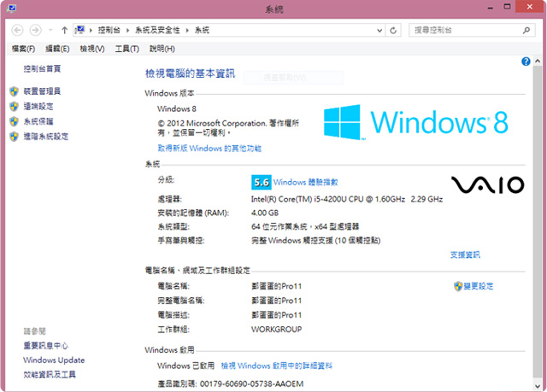The image size is (547, 392).
Task: Refresh the page with the reload icon
Action: (393, 31)
